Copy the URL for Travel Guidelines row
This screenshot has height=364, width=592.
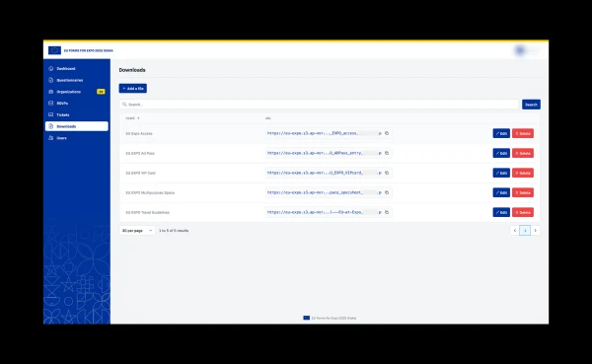[x=387, y=212]
